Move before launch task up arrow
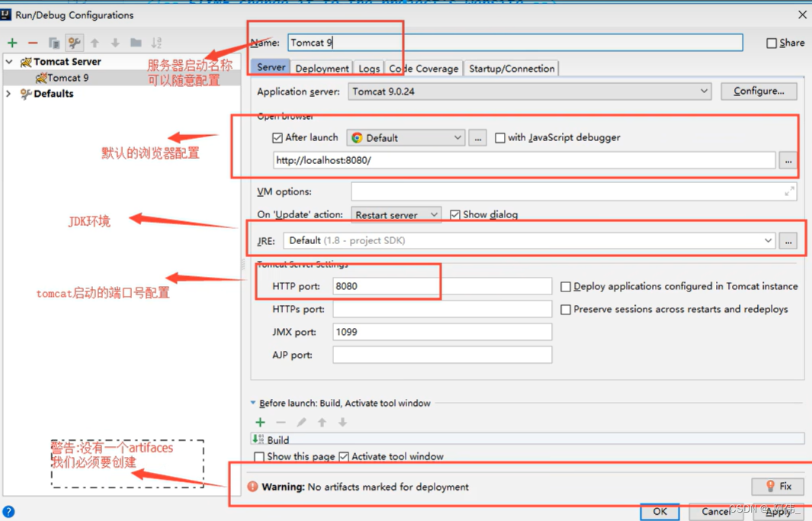The width and height of the screenshot is (812, 521). (x=322, y=423)
